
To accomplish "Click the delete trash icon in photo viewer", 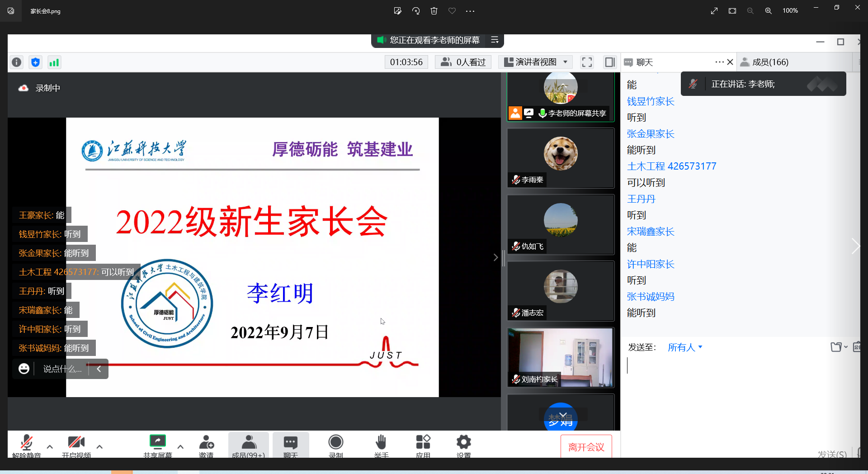I will (x=434, y=11).
